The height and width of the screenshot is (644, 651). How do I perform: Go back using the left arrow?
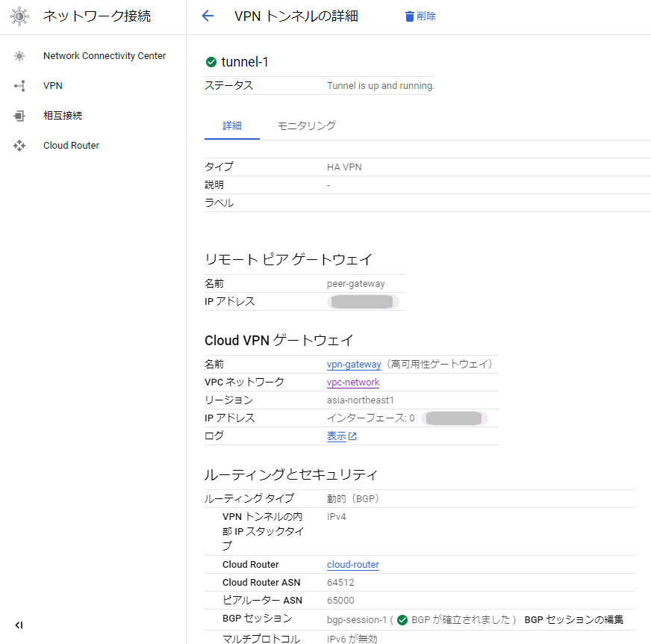[x=208, y=16]
